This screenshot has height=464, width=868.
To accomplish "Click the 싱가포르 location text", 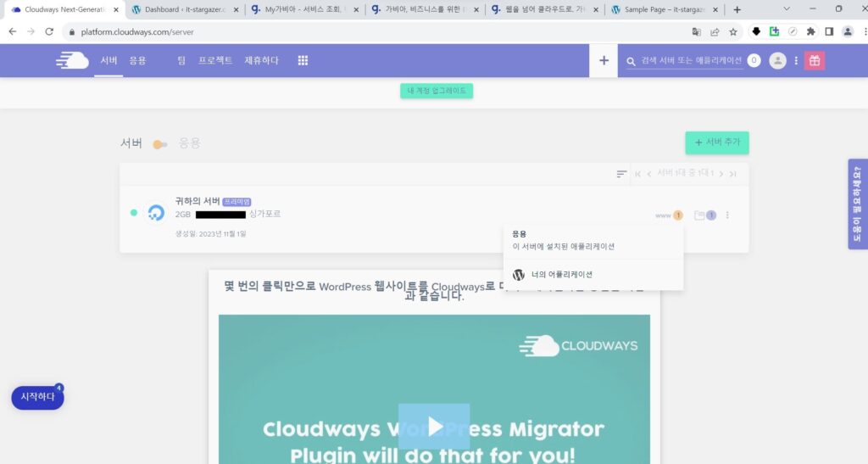I will click(x=265, y=215).
